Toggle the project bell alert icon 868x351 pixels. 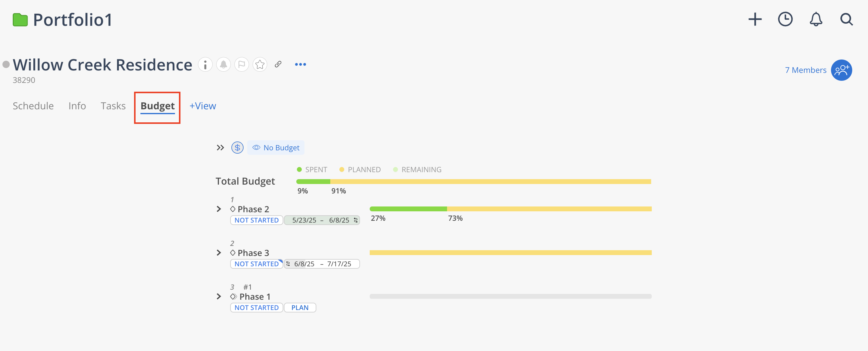[x=224, y=64]
